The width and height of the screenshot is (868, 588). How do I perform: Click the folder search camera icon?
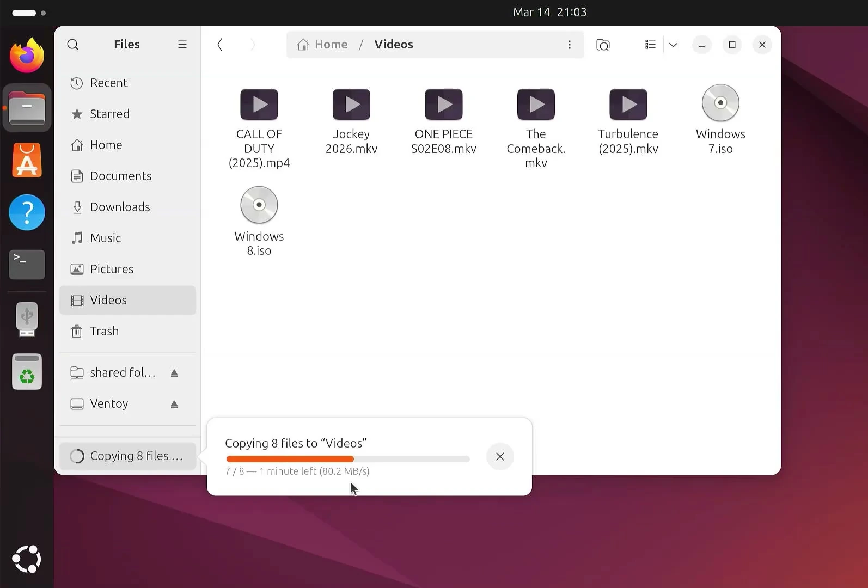tap(603, 45)
